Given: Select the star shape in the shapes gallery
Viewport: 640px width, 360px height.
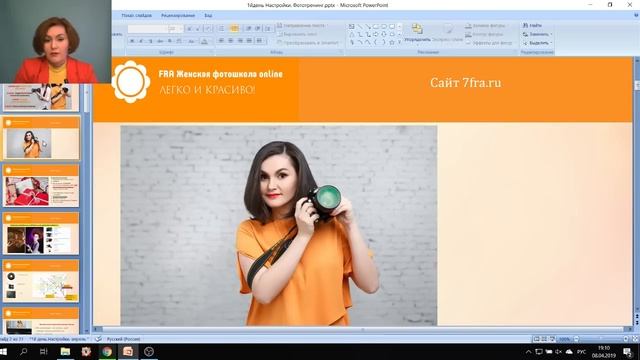Looking at the screenshot, I should pos(392,42).
